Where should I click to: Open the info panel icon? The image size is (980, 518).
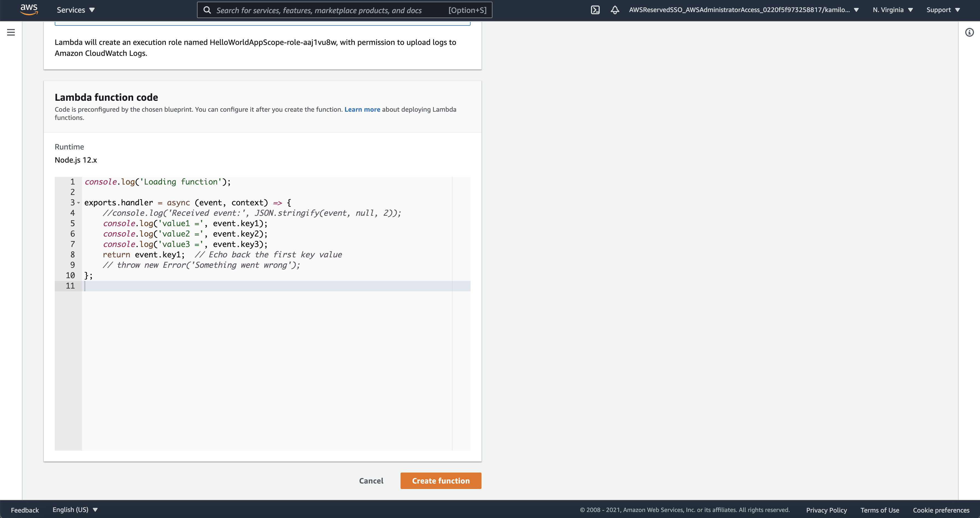click(x=969, y=32)
